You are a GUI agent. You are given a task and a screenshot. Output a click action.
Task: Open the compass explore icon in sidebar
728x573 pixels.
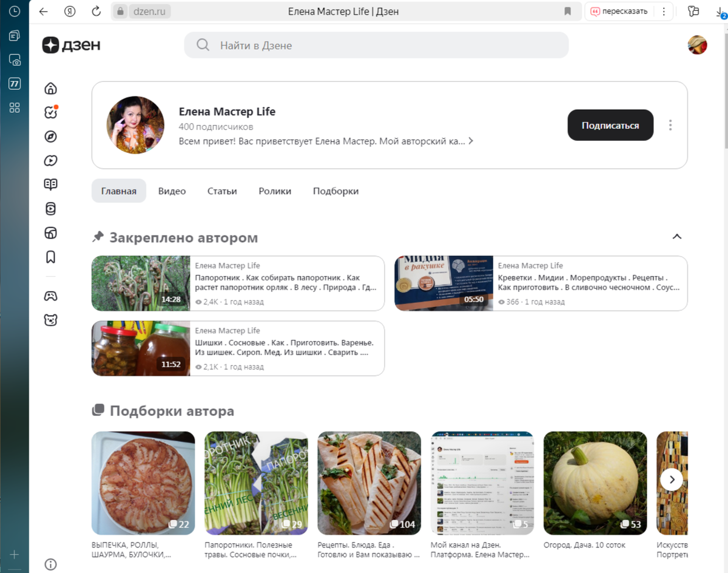click(x=51, y=137)
